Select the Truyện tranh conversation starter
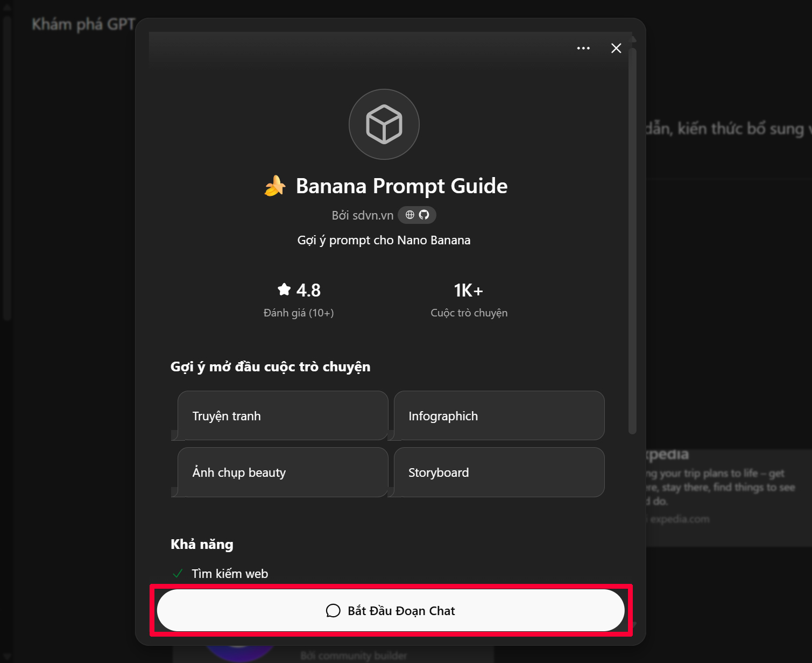This screenshot has width=812, height=663. 283,416
